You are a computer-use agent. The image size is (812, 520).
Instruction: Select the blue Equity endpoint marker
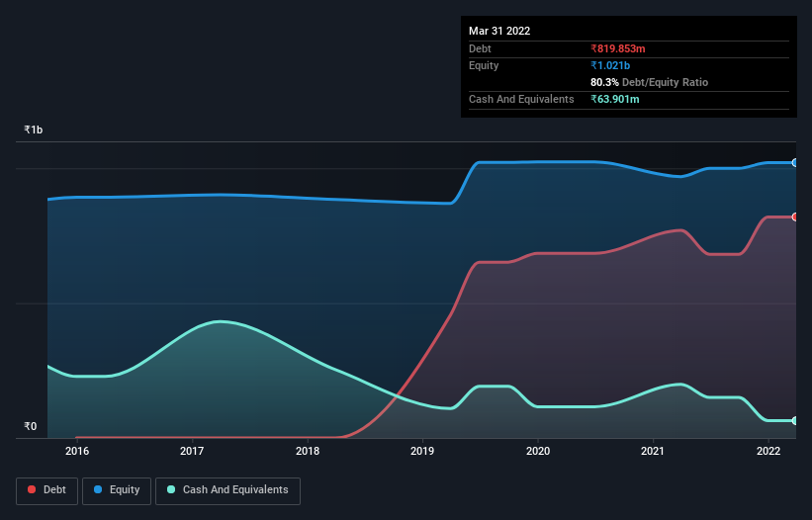[x=795, y=163]
